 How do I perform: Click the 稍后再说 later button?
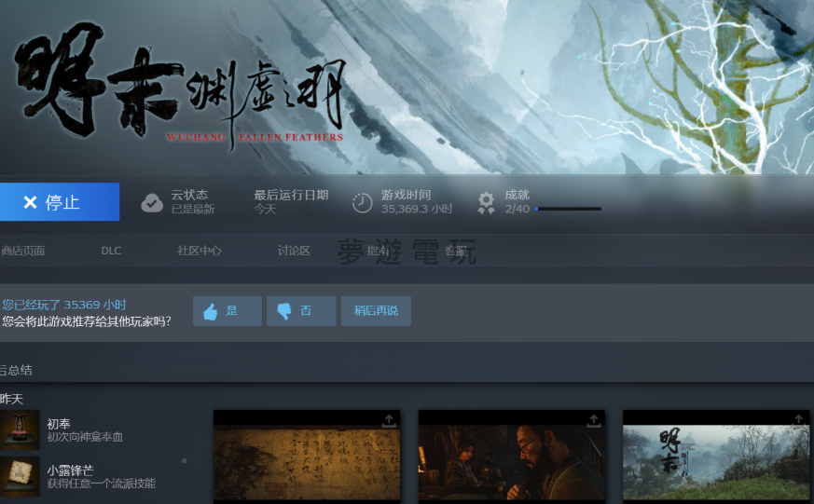(x=376, y=311)
